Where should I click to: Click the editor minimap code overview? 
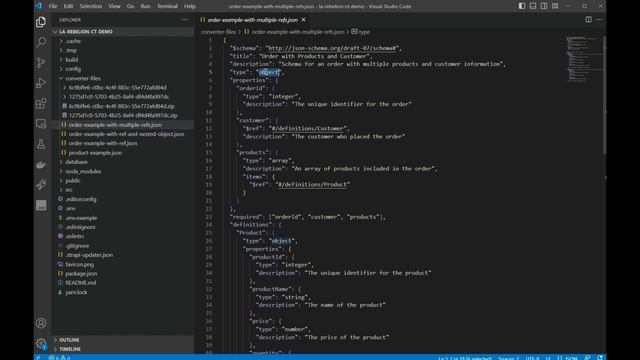point(583,60)
